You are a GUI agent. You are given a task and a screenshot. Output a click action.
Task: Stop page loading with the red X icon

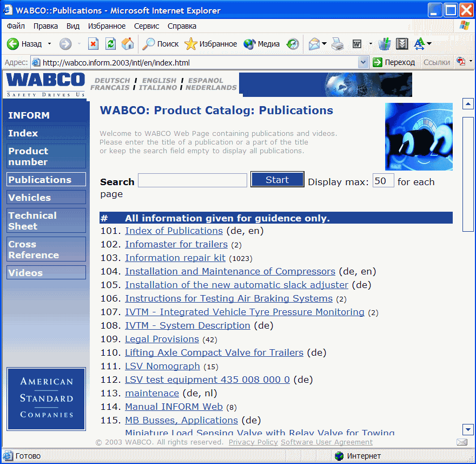point(93,44)
